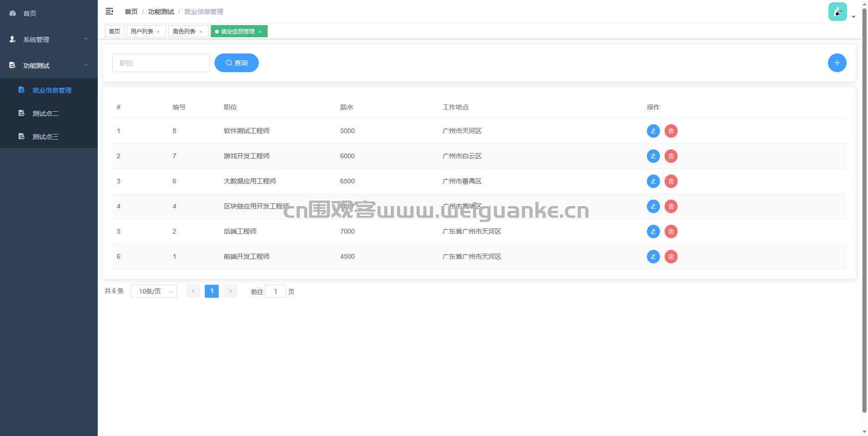Viewport: 868px width, 436px height.
Task: Open the dropdown caret beside the avatar
Action: 854,17
